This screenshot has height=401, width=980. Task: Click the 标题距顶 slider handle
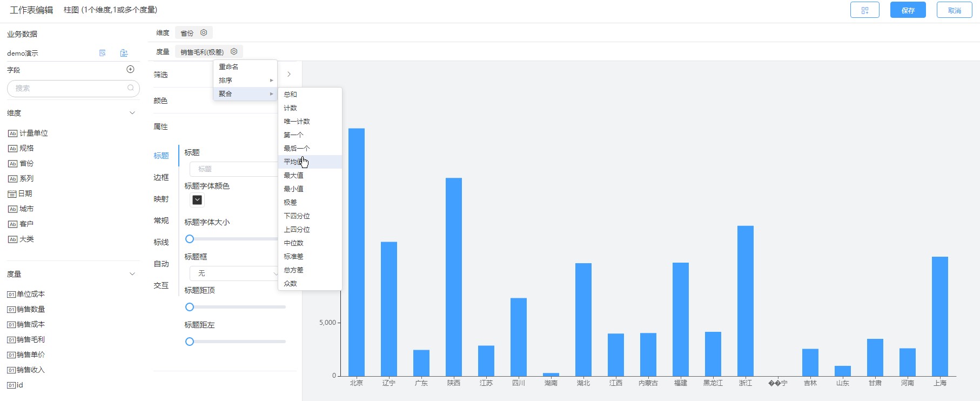(190, 307)
